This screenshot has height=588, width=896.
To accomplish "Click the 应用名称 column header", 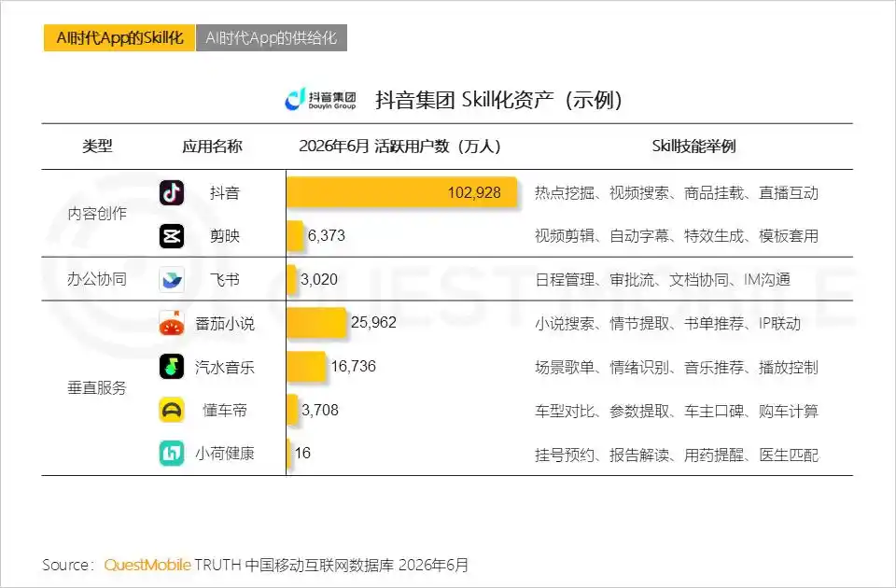I will [x=212, y=147].
